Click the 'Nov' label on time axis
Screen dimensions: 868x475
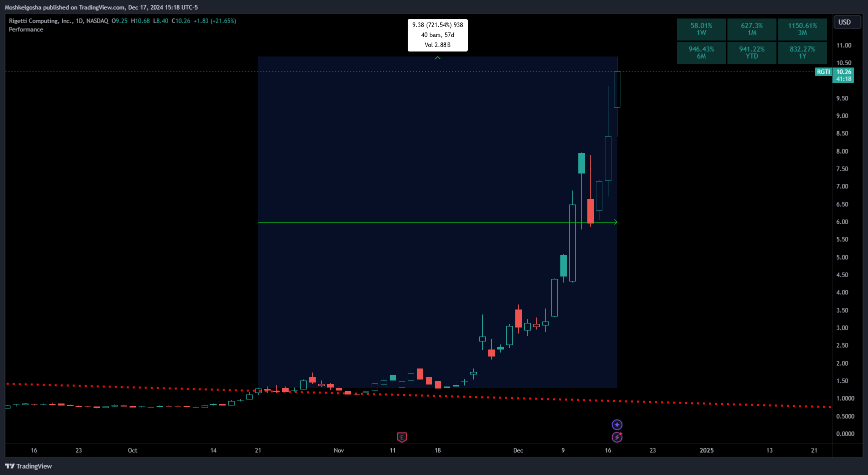(339, 450)
